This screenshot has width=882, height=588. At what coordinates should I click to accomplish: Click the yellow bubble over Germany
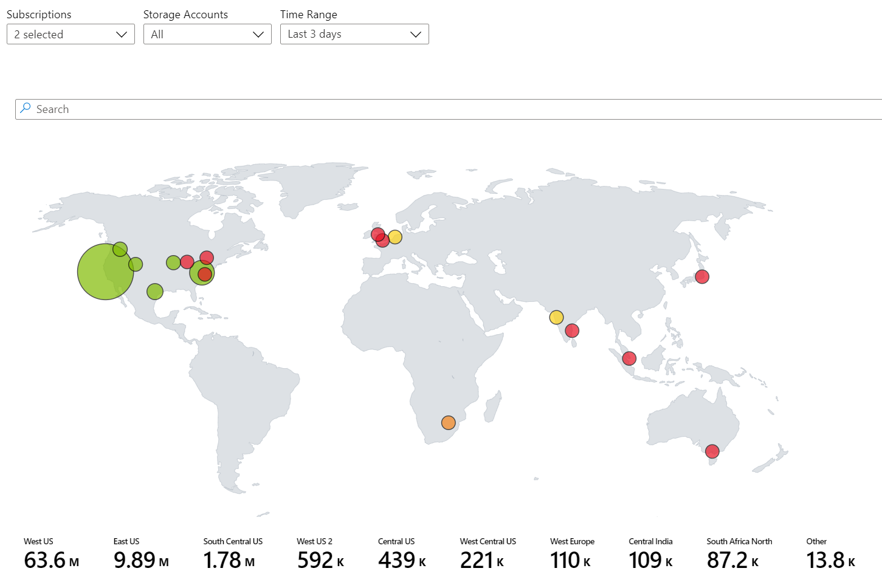[x=395, y=237]
